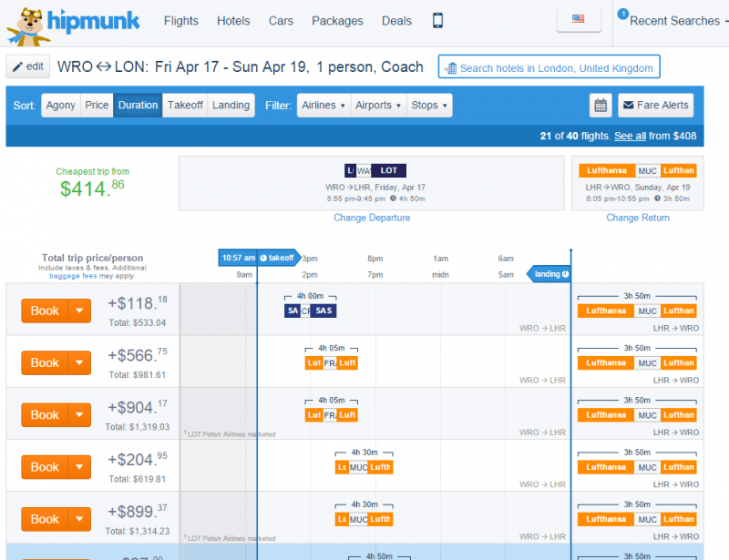Click Change Return link
The image size is (729, 560).
[638, 218]
